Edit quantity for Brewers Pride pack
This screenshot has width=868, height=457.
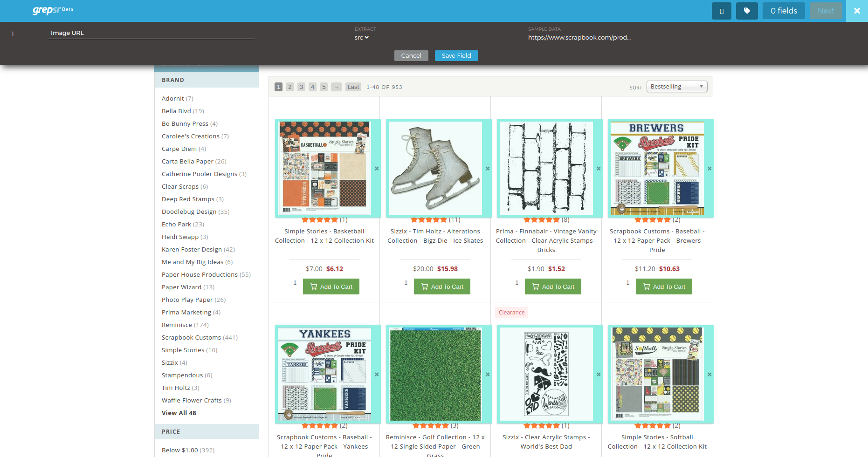627,283
